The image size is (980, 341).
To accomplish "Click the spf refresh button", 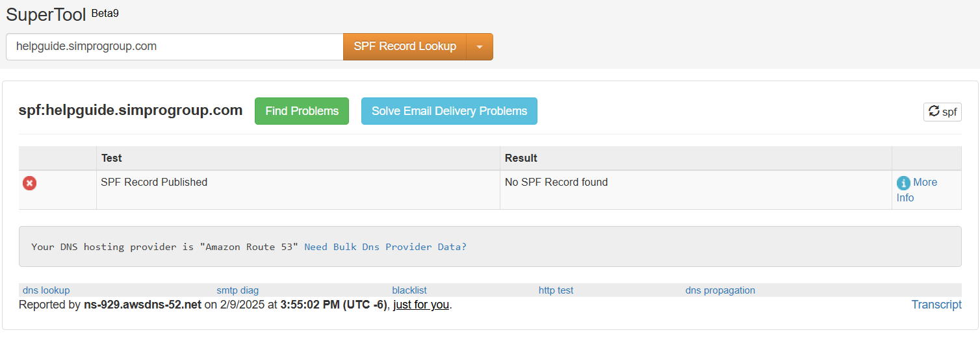I will (942, 112).
